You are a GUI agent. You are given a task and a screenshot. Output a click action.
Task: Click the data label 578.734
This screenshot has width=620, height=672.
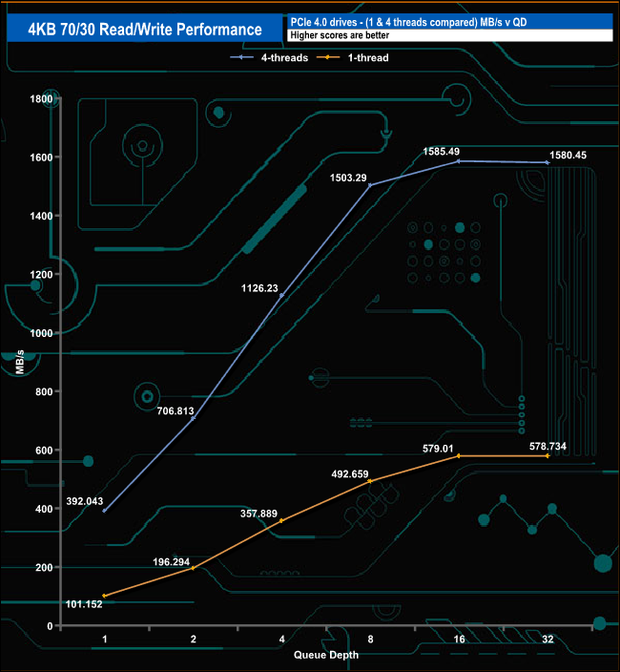[x=548, y=447]
